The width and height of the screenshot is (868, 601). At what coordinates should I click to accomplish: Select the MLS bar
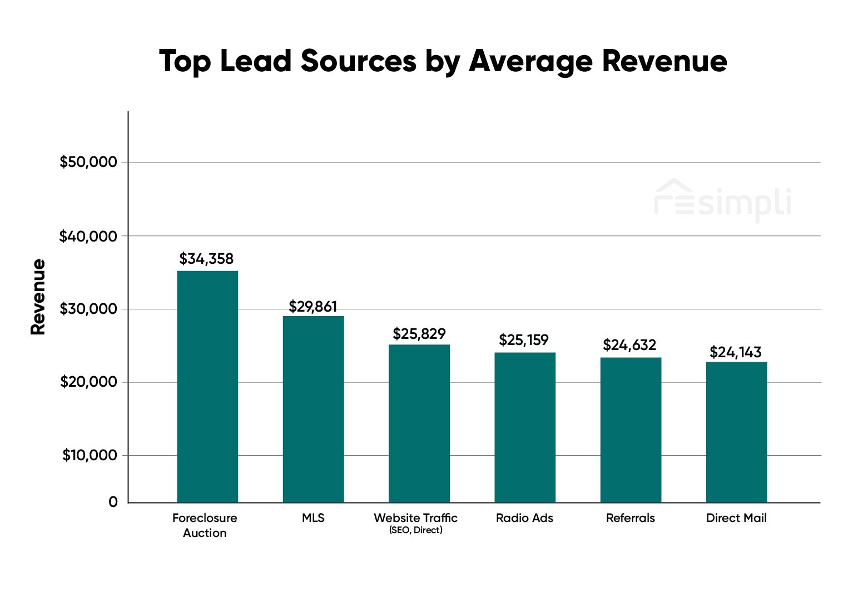pyautogui.click(x=313, y=409)
